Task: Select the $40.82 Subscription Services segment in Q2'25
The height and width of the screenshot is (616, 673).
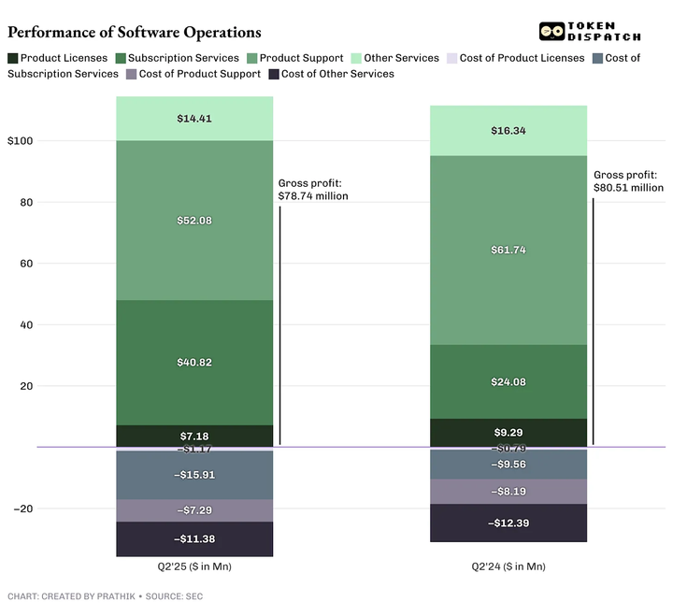Action: (194, 363)
